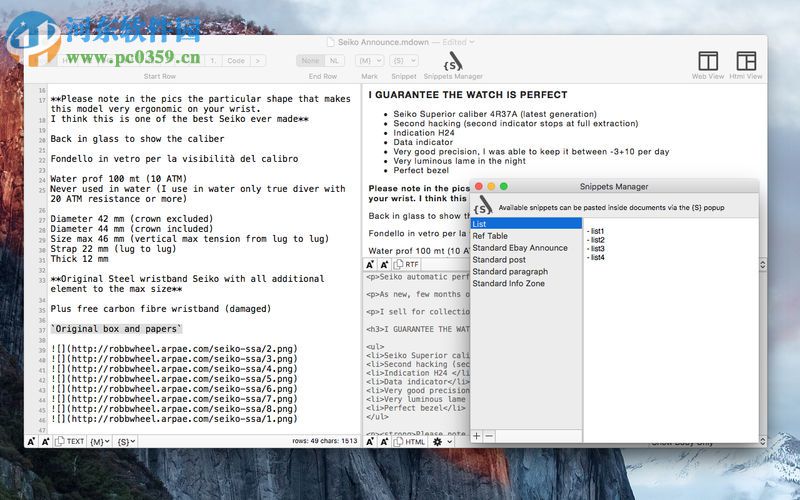
Task: Apply numbered list '1.' start row format
Action: pyautogui.click(x=213, y=61)
